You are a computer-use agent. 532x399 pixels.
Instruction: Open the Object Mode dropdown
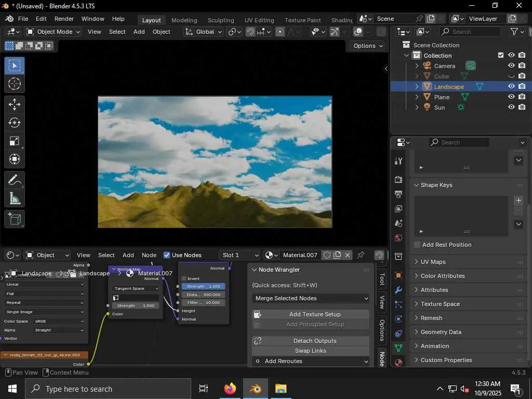tap(53, 32)
